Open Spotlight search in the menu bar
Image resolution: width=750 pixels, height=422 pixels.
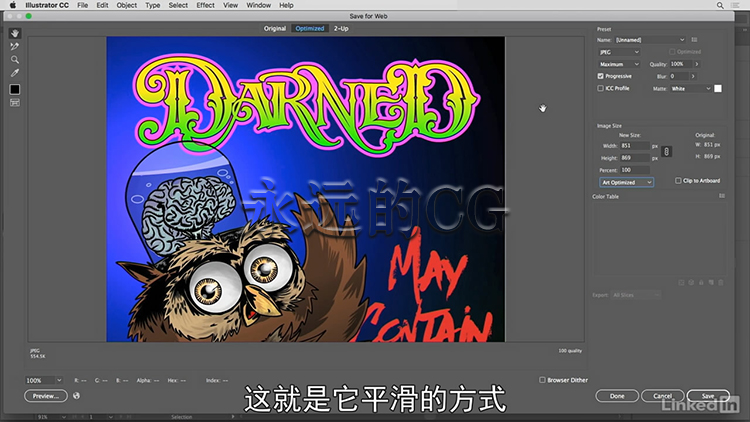point(720,5)
